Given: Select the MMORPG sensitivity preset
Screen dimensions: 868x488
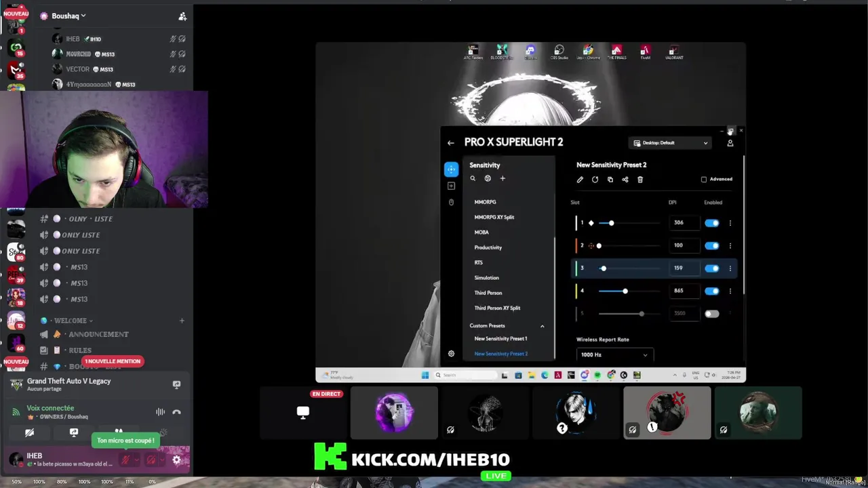Looking at the screenshot, I should [485, 202].
